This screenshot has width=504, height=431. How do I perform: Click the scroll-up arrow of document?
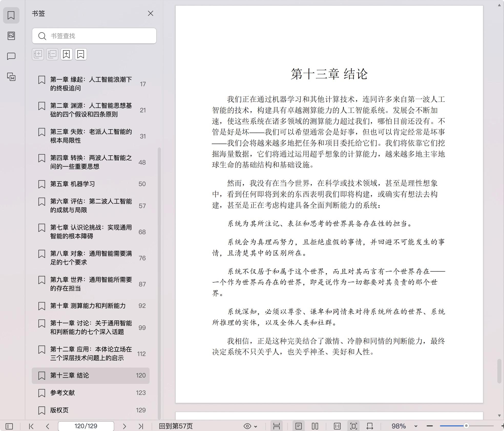pos(499,5)
